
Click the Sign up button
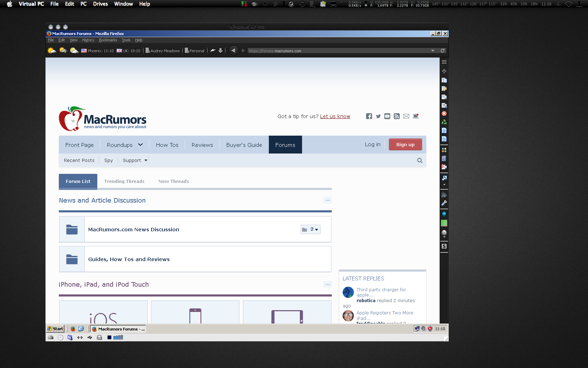(x=405, y=144)
